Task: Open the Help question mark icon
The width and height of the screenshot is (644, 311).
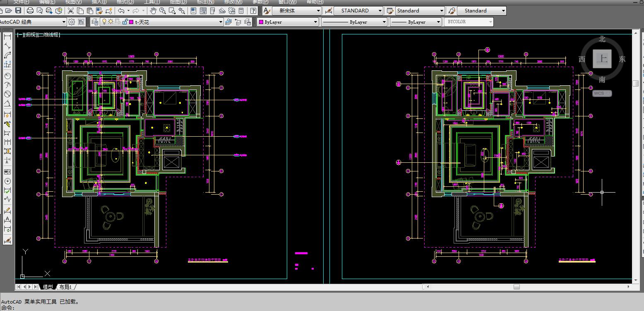Action: pyautogui.click(x=253, y=11)
